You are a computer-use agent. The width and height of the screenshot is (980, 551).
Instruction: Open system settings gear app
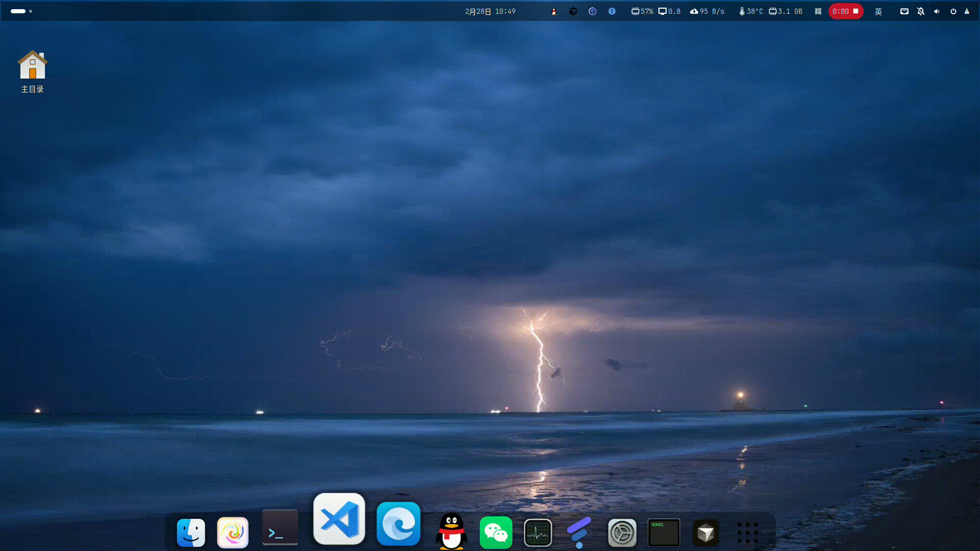622,533
